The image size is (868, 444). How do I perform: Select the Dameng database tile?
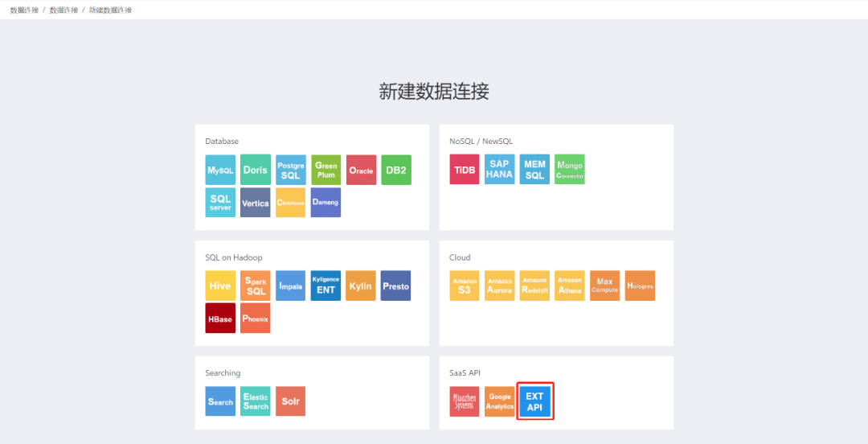(x=326, y=203)
